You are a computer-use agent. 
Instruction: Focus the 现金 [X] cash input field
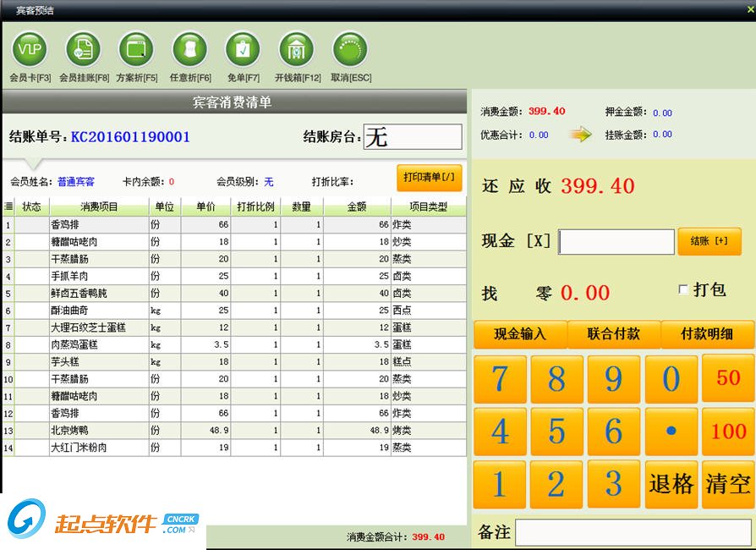[x=616, y=242]
